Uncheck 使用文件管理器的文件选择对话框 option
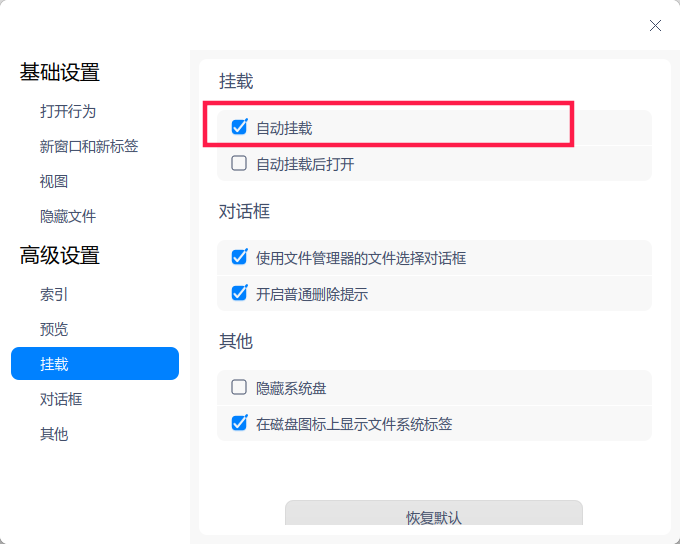The width and height of the screenshot is (680, 544). pos(239,258)
